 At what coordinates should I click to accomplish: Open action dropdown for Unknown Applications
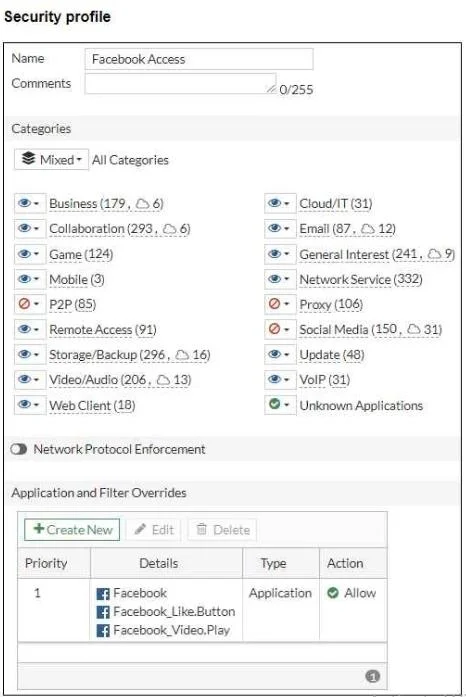[x=287, y=405]
